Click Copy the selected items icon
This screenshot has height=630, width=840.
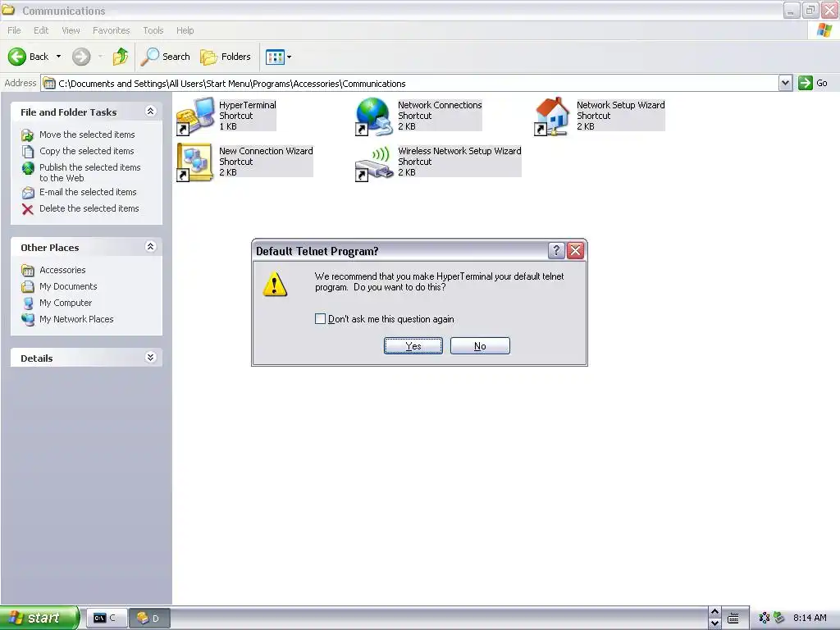click(x=28, y=152)
